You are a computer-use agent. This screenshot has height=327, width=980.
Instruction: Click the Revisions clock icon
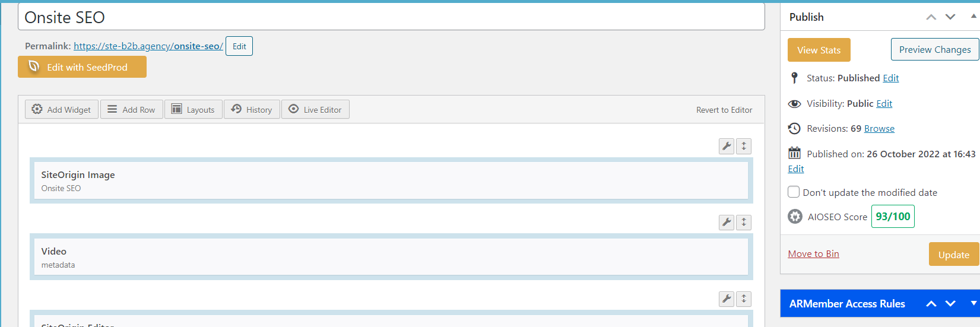(x=794, y=128)
